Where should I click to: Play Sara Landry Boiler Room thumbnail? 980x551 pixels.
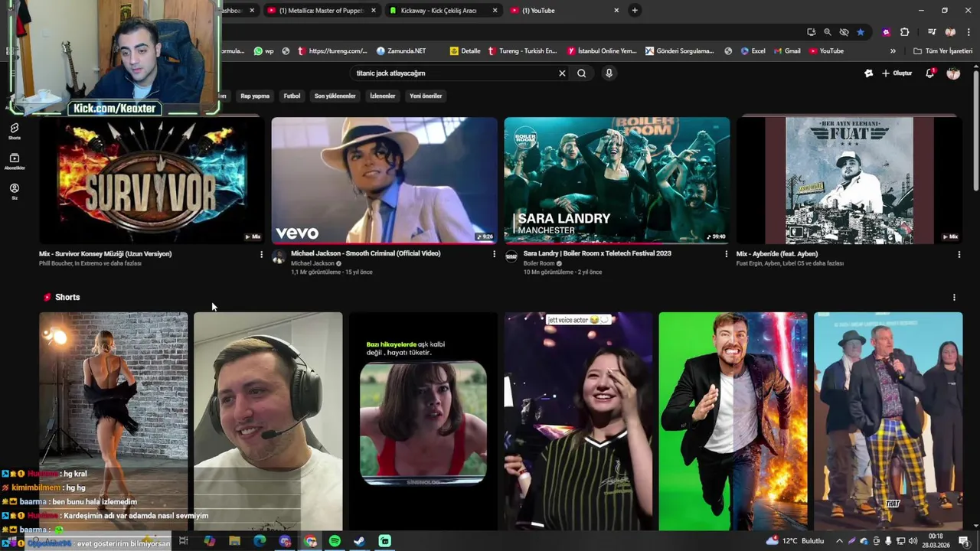click(x=617, y=181)
